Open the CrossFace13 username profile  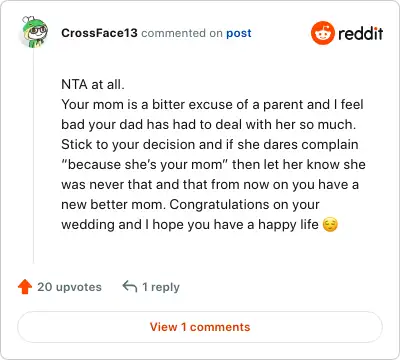[x=99, y=33]
